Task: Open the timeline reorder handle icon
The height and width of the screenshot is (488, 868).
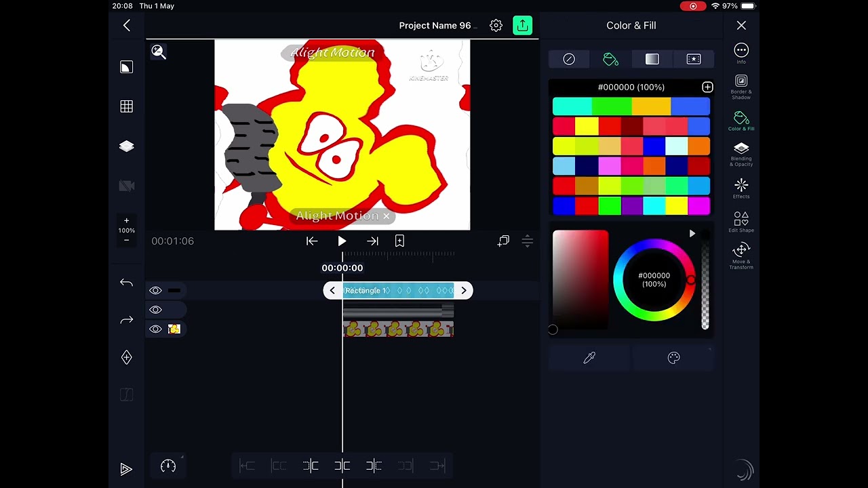Action: 527,241
